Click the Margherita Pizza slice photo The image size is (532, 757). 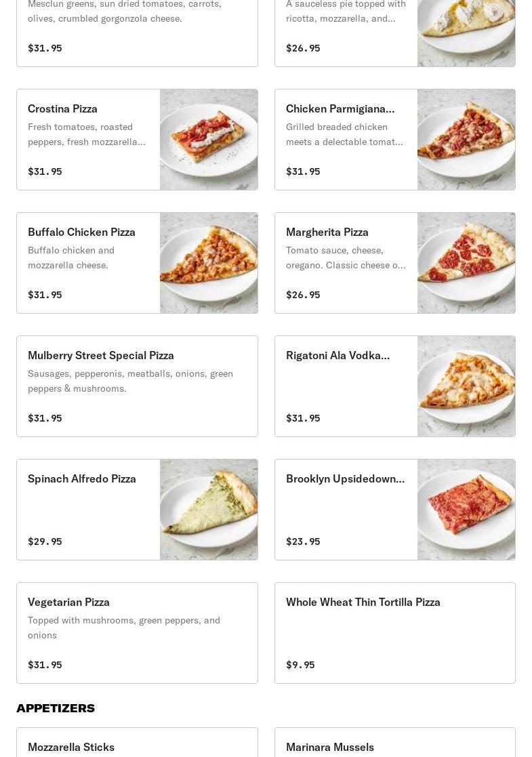point(466,263)
